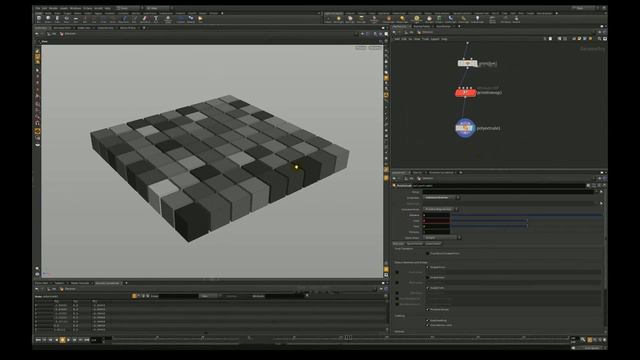The image size is (640, 360).
Task: Switch to the Animation Editor pane tab
Action: coord(62,28)
